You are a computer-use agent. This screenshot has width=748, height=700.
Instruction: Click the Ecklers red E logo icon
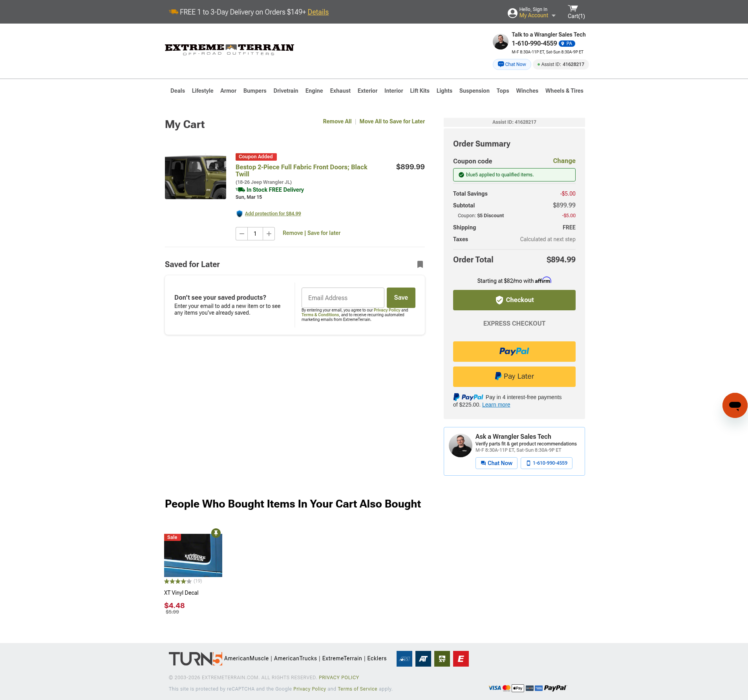tap(461, 659)
